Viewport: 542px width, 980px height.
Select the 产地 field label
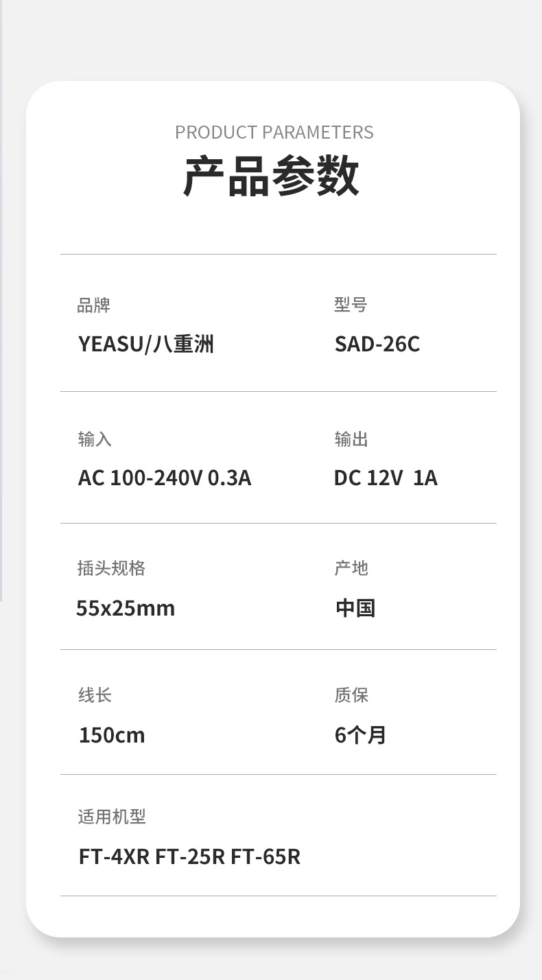[351, 568]
